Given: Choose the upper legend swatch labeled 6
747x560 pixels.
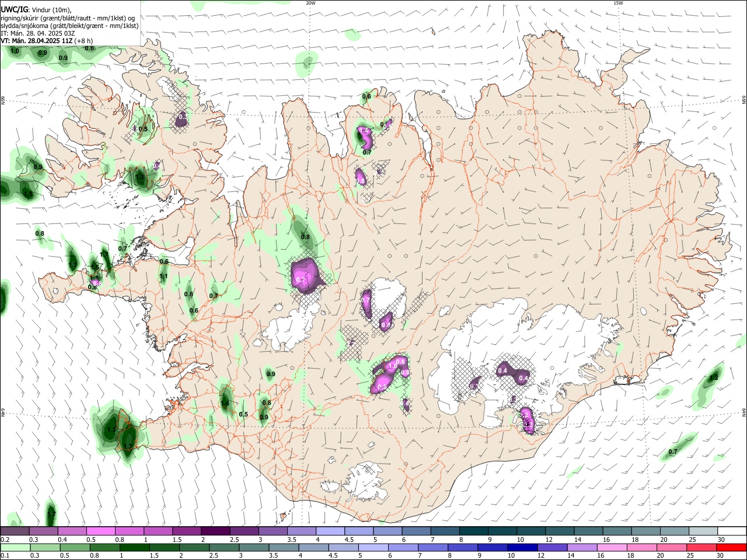Looking at the screenshot, I should 416,531.
